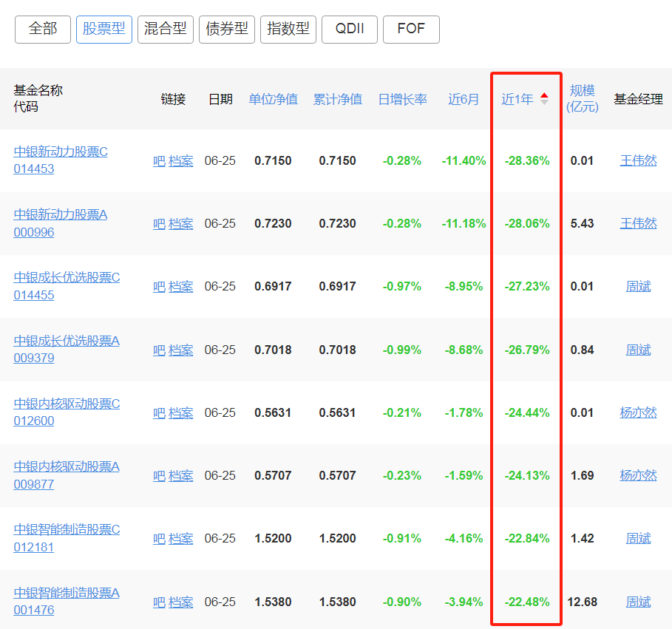The width and height of the screenshot is (672, 629).
Task: Open manager 周斌 for fund 009379
Action: pos(638,350)
